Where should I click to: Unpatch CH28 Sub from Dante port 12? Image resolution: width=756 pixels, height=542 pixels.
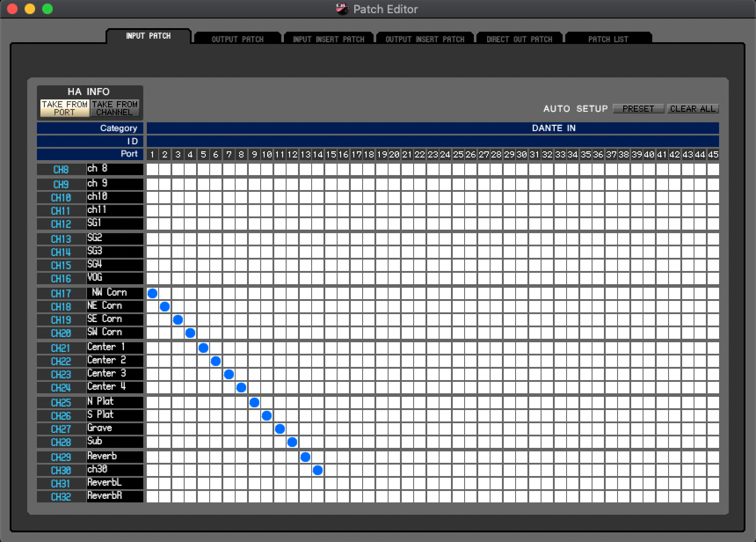(x=292, y=442)
